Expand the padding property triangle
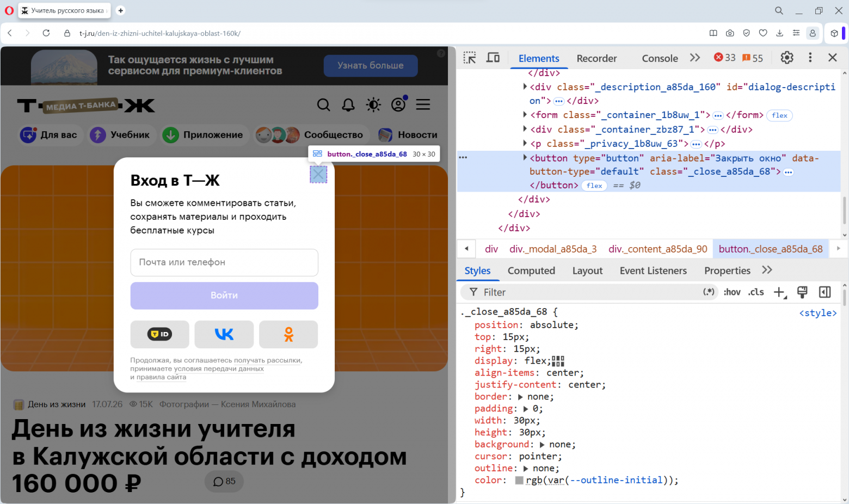 tap(526, 409)
